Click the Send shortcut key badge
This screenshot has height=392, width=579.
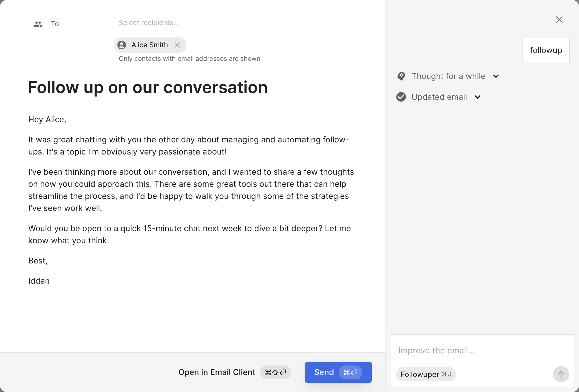click(x=350, y=372)
